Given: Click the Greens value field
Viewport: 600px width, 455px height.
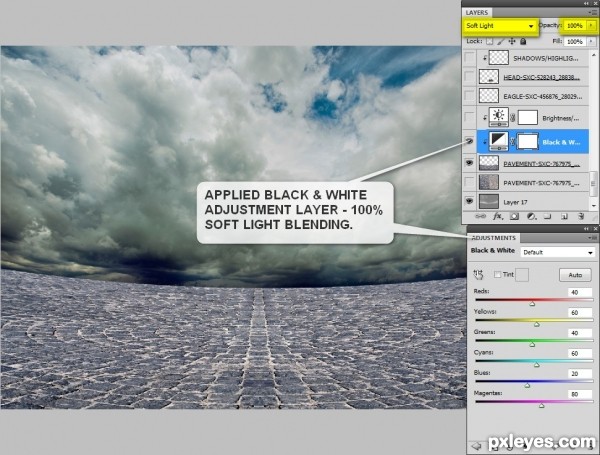Looking at the screenshot, I should coord(580,333).
